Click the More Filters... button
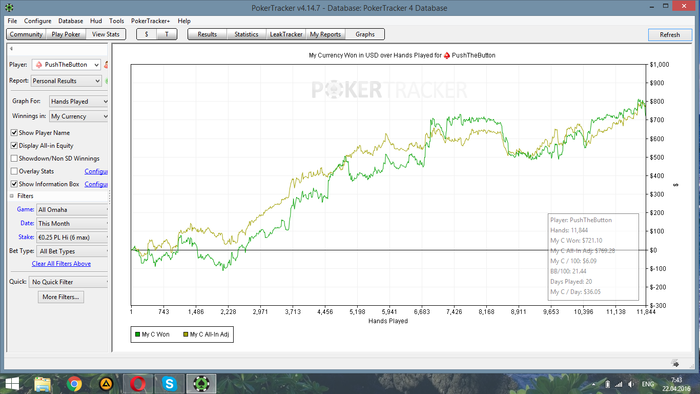This screenshot has width=700, height=394. pos(61,297)
